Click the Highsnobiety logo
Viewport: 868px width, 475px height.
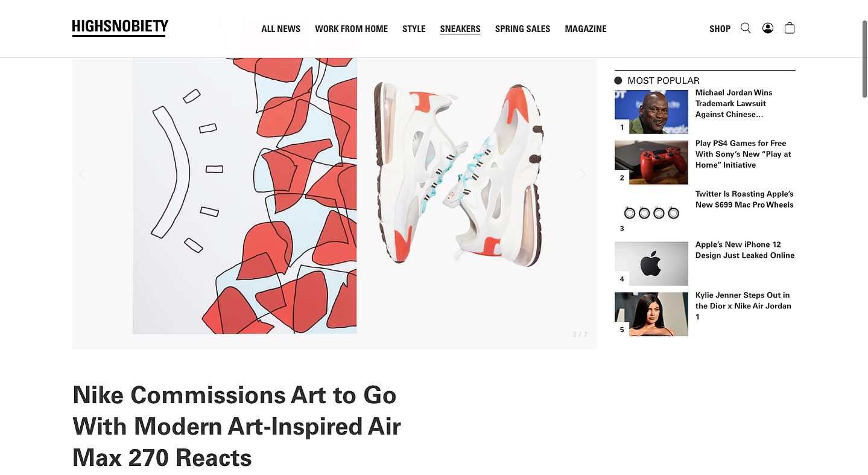pyautogui.click(x=120, y=28)
